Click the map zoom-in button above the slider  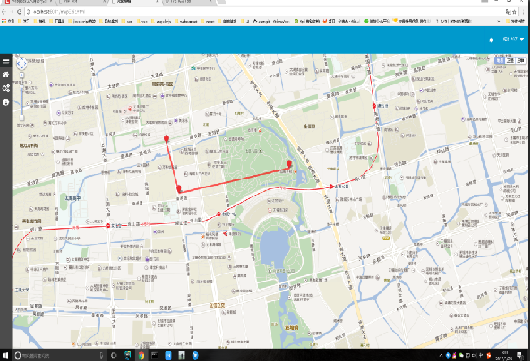pos(21,75)
